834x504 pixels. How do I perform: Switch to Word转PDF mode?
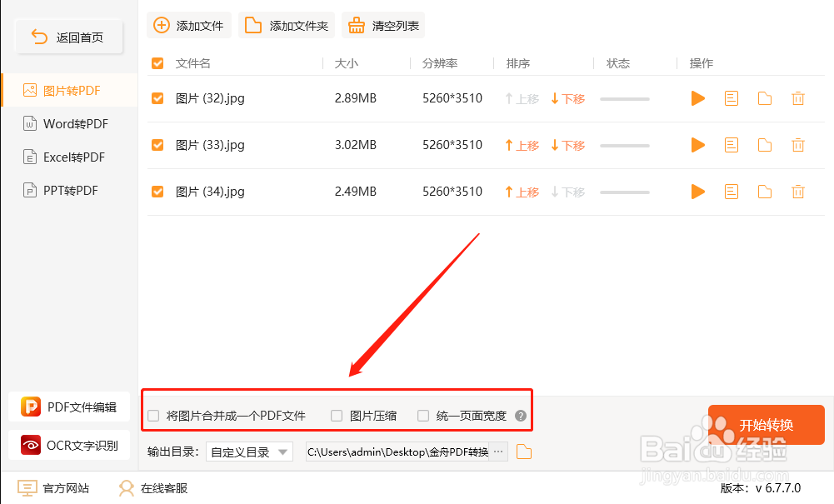tap(70, 124)
